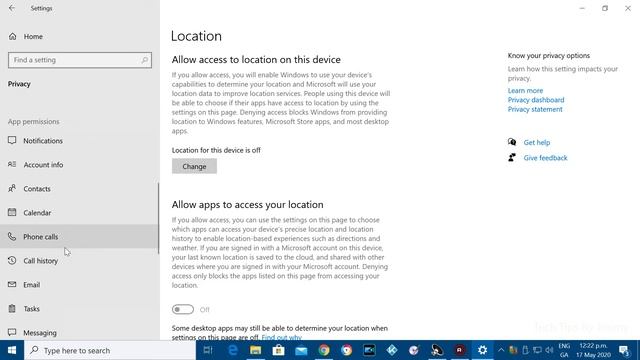
Task: Select Tasks in App permissions
Action: click(80, 309)
